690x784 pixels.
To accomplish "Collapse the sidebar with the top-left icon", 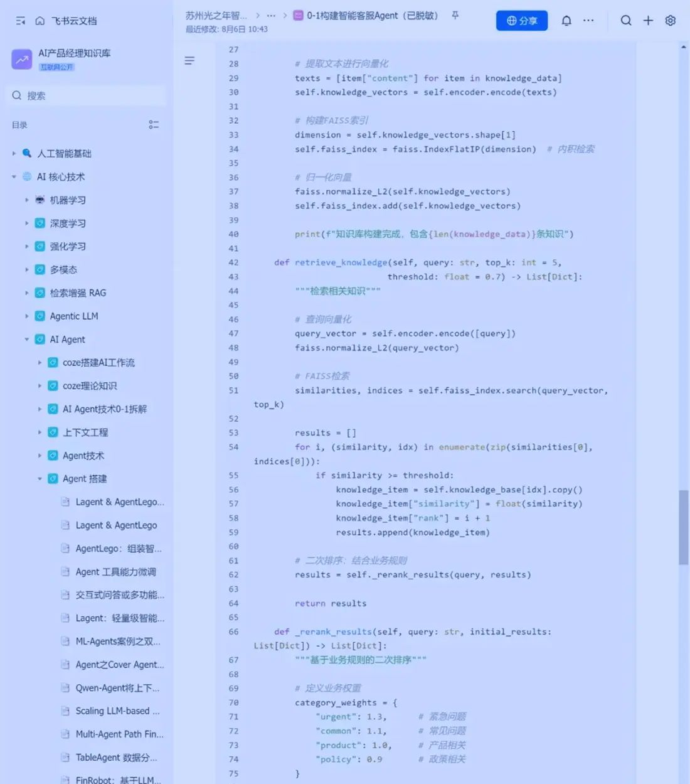I will tap(21, 21).
